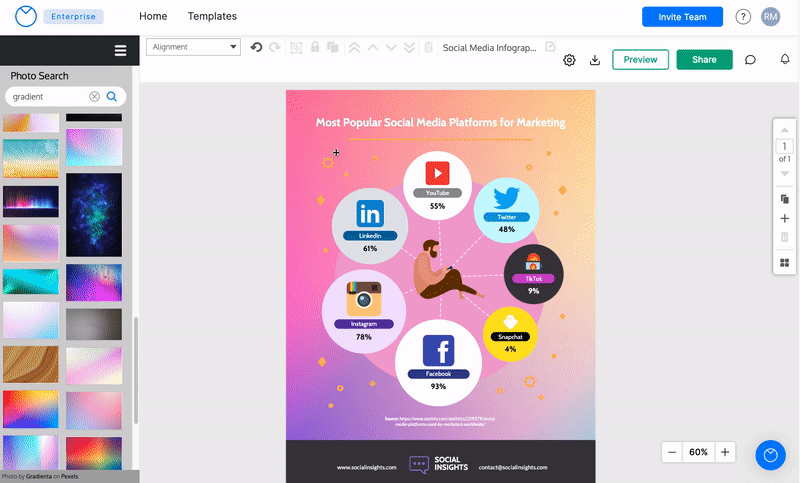This screenshot has height=483, width=800.
Task: Click the delete trash icon in the toolbar
Action: pyautogui.click(x=429, y=47)
